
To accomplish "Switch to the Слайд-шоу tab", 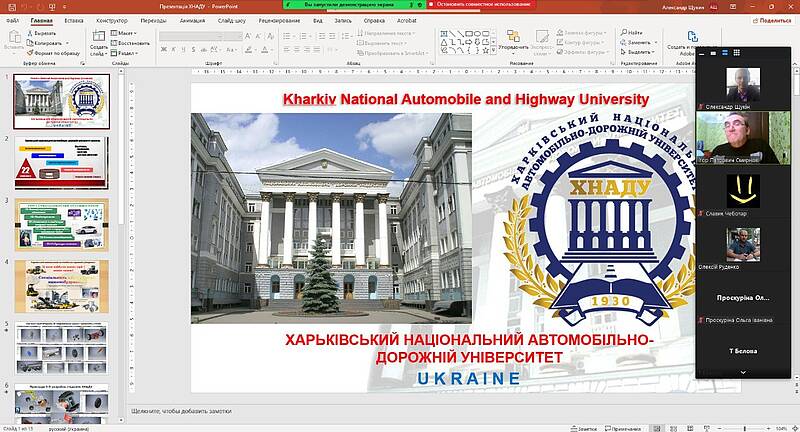I will 232,21.
